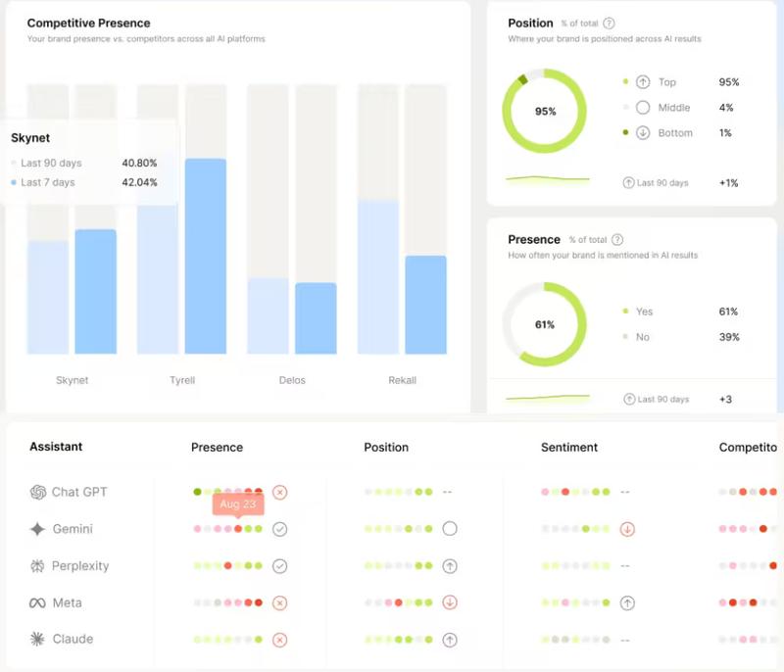Click the Meta infinity logo icon
Viewport: 784px width, 672px height.
pyautogui.click(x=37, y=603)
